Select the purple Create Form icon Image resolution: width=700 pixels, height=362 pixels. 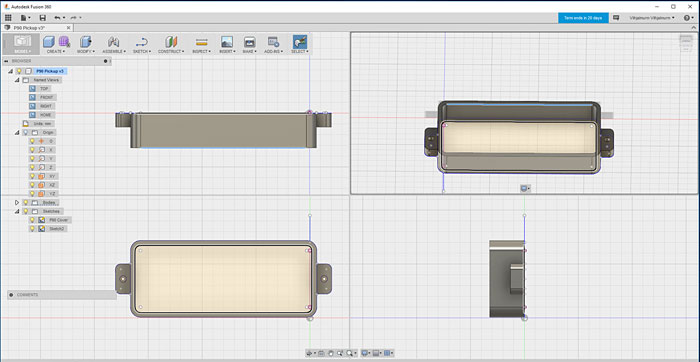pyautogui.click(x=64, y=42)
